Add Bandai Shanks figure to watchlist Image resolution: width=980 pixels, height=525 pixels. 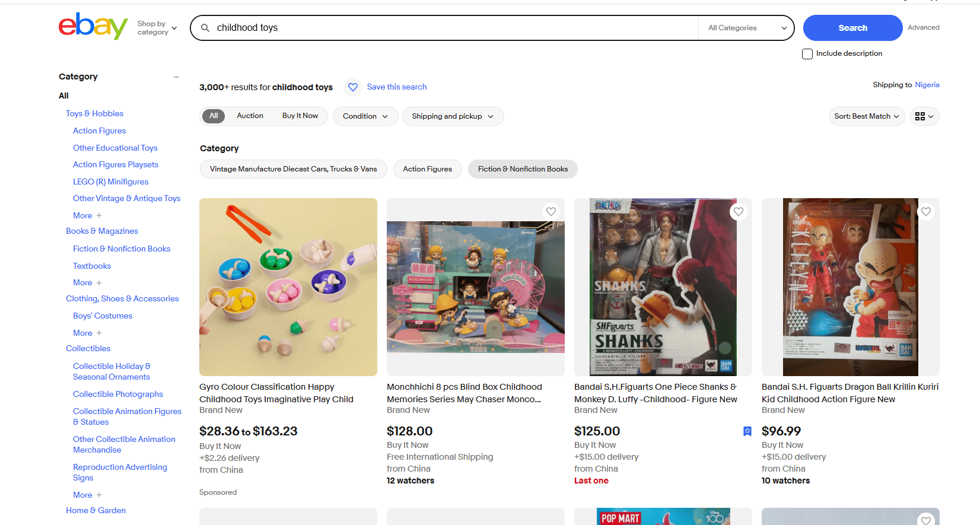[739, 212]
